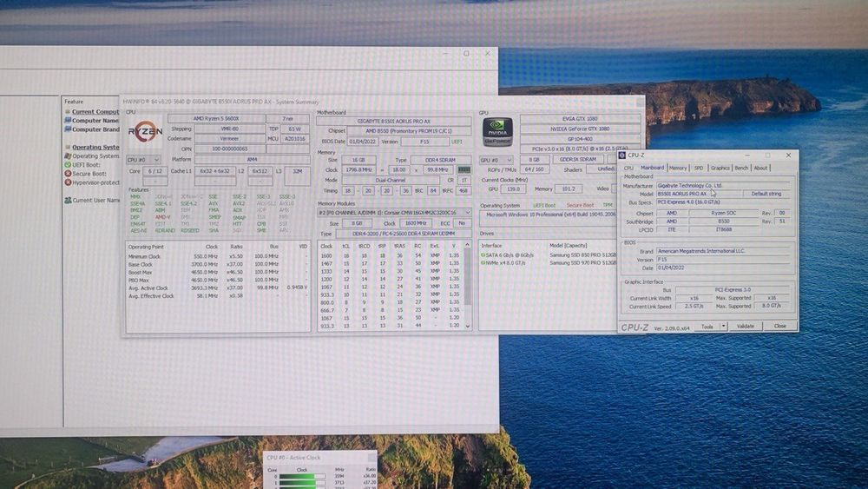The height and width of the screenshot is (489, 868).
Task: Click the Microsoft Windows 10 Professional OS field
Action: click(548, 214)
